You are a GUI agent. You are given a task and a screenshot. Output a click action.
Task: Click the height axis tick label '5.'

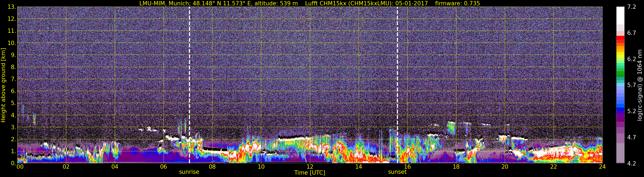13,103
